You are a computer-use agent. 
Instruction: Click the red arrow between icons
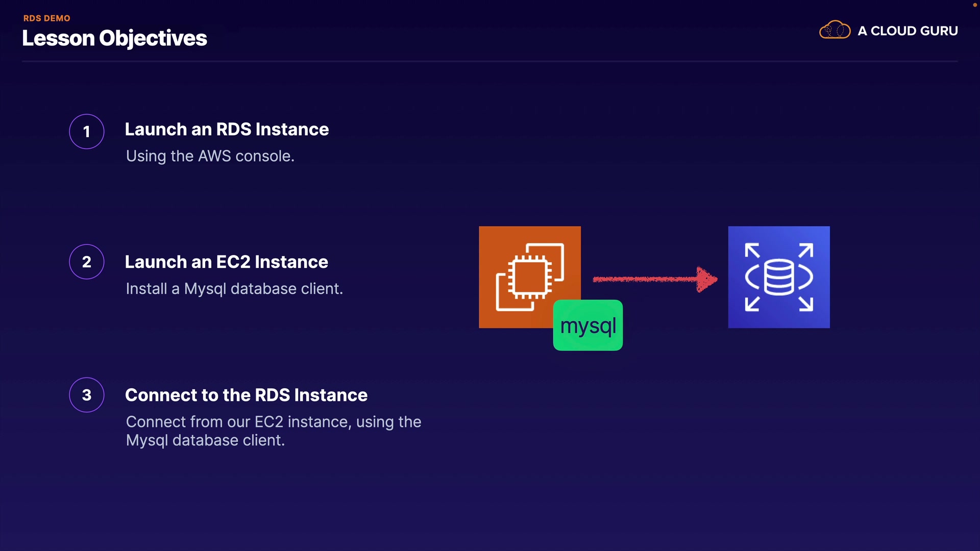[x=654, y=279]
